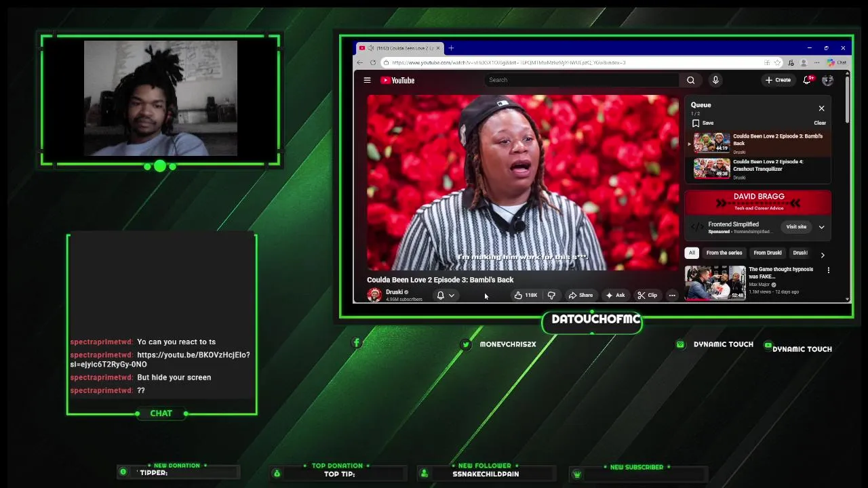Open the YouTube account avatar menu

click(x=827, y=80)
